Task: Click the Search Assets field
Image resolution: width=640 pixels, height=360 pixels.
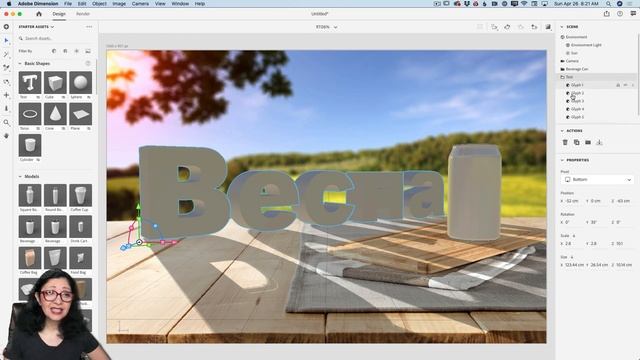Action: click(55, 38)
